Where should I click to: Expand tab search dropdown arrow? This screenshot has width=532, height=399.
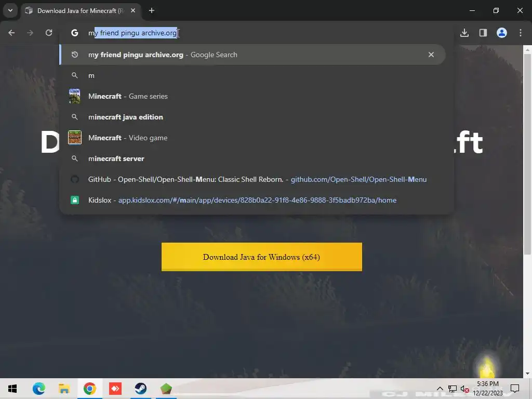click(x=10, y=10)
